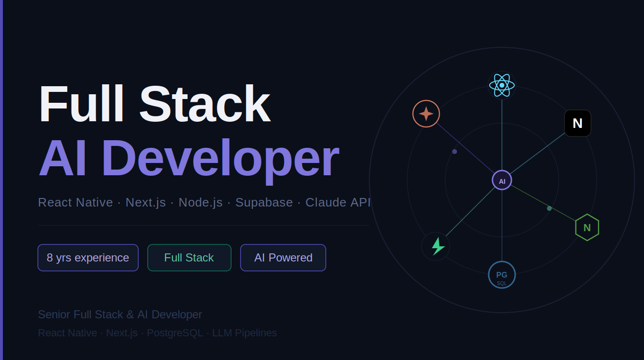Select the orange Claude sparkle icon
The image size is (644, 360).
(x=426, y=114)
